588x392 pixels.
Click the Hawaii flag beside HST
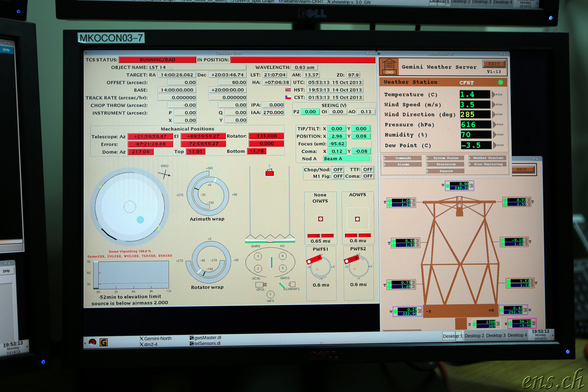pos(288,90)
